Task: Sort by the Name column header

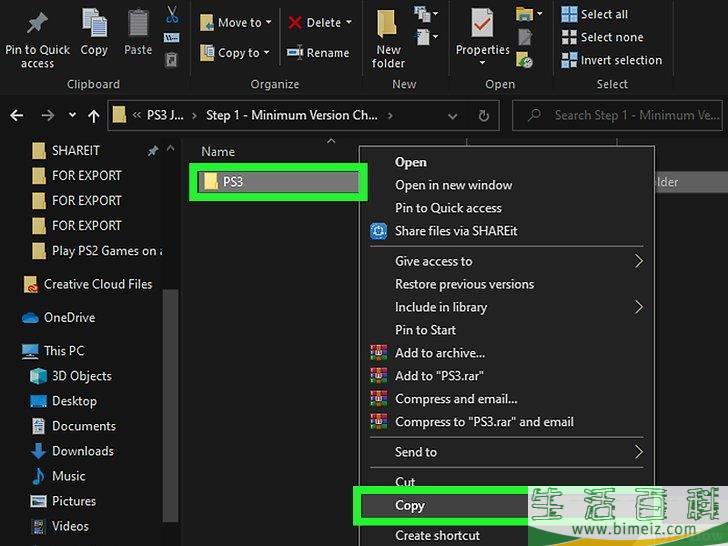Action: point(218,151)
